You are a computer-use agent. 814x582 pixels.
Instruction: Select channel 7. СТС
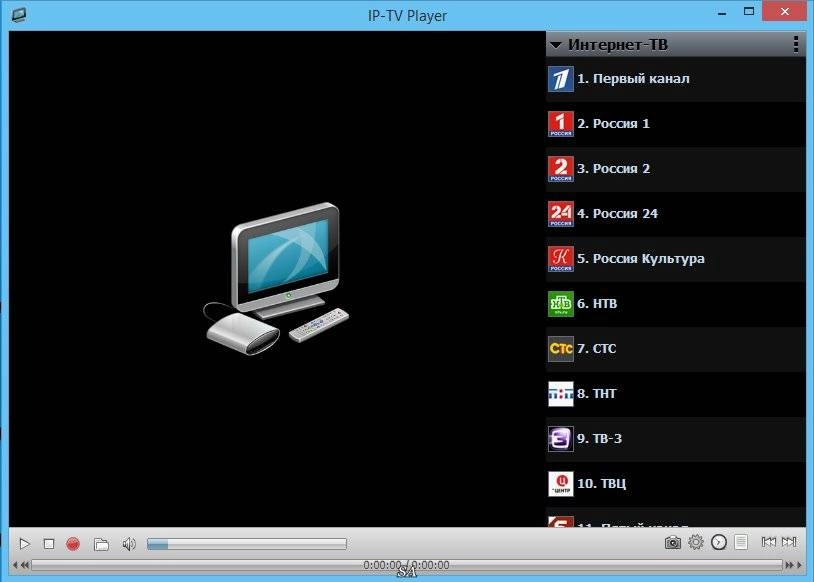(675, 349)
